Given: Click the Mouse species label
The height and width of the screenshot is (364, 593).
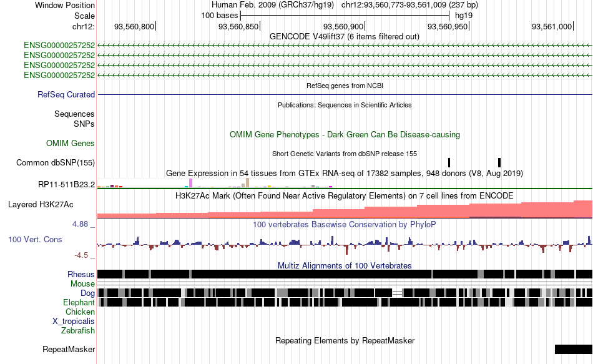Looking at the screenshot, I should [x=82, y=284].
